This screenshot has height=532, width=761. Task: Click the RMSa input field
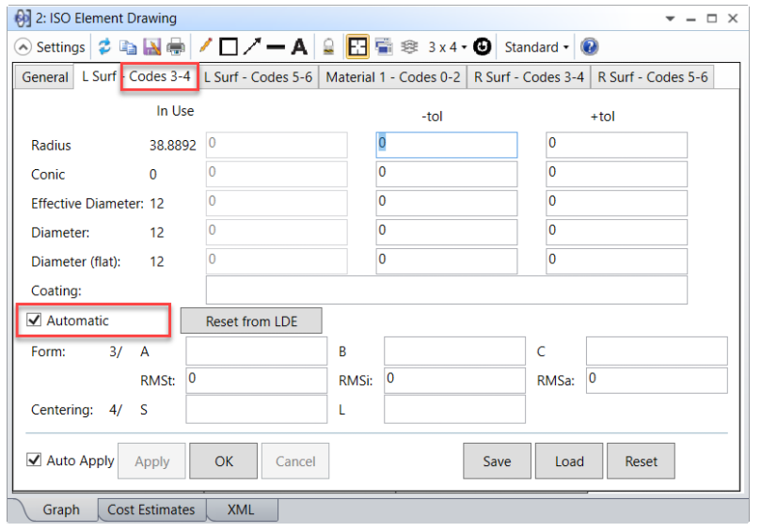[x=657, y=381]
